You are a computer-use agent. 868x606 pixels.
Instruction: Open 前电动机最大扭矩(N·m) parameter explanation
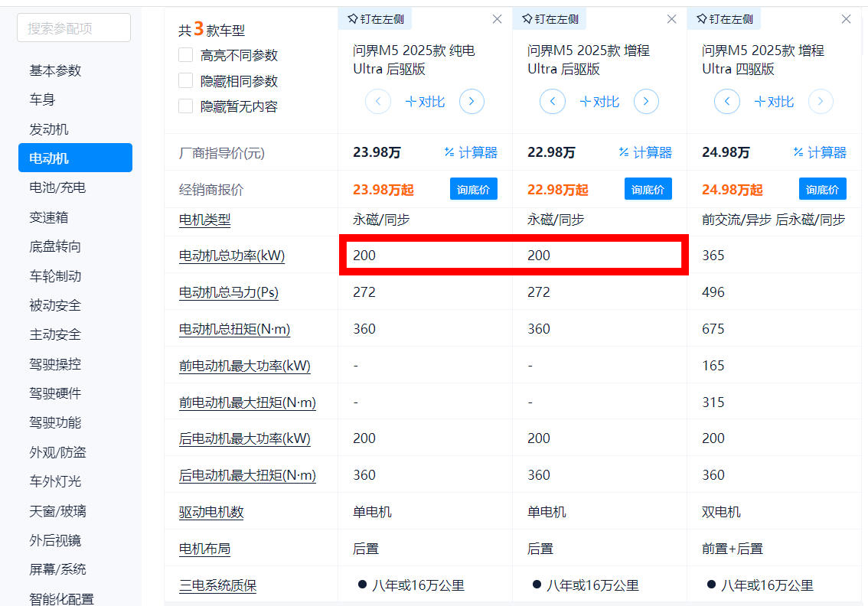(x=247, y=402)
